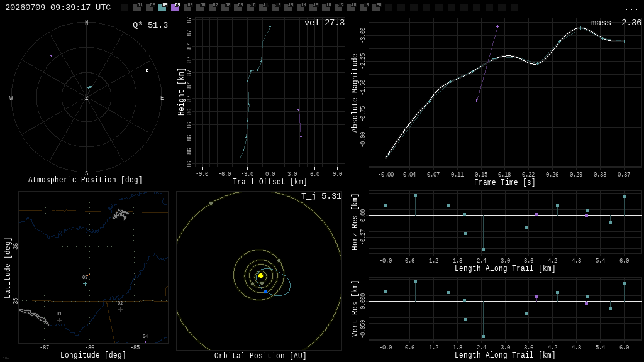Click the vel 27.3 readout
644x362 pixels.
click(x=325, y=23)
